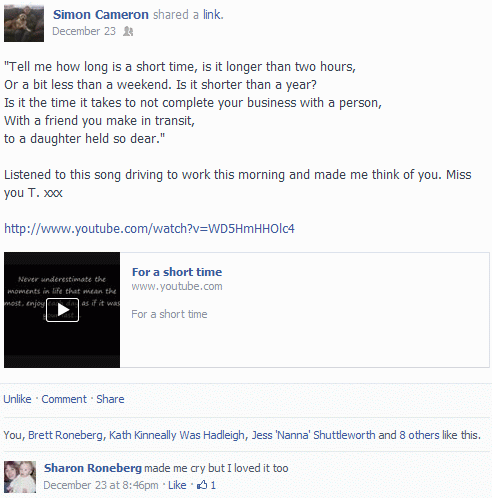The image size is (492, 498).
Task: Click the word "link" in the post header
Action: [212, 15]
